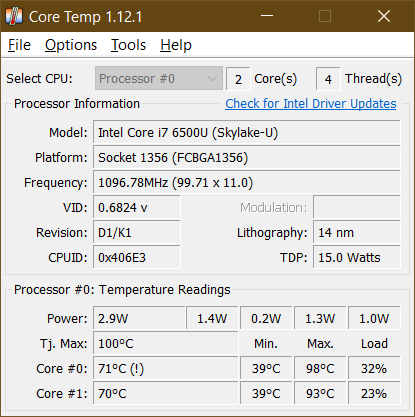The width and height of the screenshot is (415, 417).
Task: Click the Platform field Socket 1356
Action: pyautogui.click(x=247, y=158)
